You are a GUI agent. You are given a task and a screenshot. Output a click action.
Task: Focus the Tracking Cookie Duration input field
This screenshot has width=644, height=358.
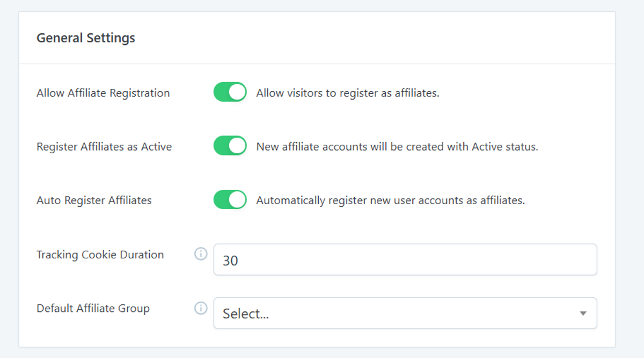pos(405,260)
